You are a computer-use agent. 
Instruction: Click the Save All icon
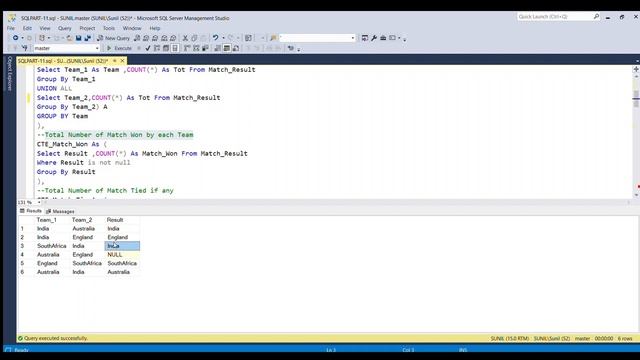point(88,38)
